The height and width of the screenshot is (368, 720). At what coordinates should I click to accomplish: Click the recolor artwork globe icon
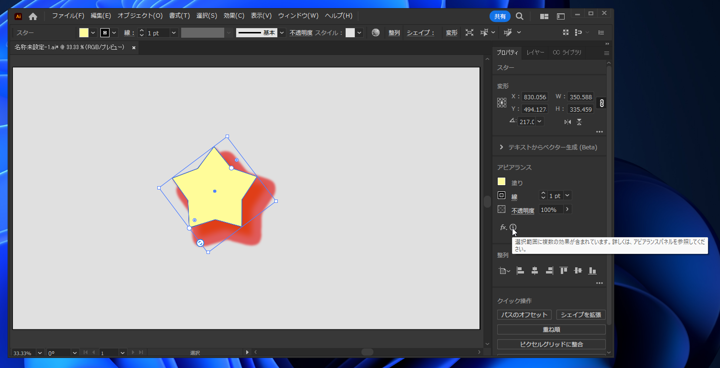click(376, 33)
